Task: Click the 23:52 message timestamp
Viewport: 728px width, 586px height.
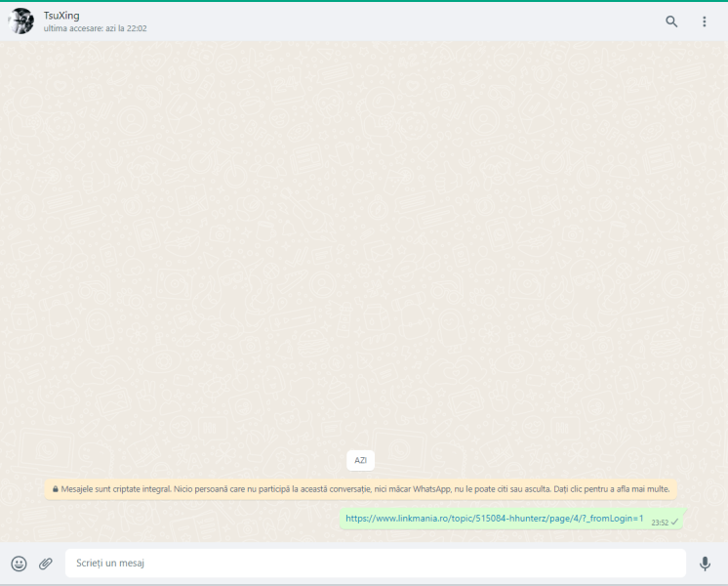Action: (x=660, y=523)
